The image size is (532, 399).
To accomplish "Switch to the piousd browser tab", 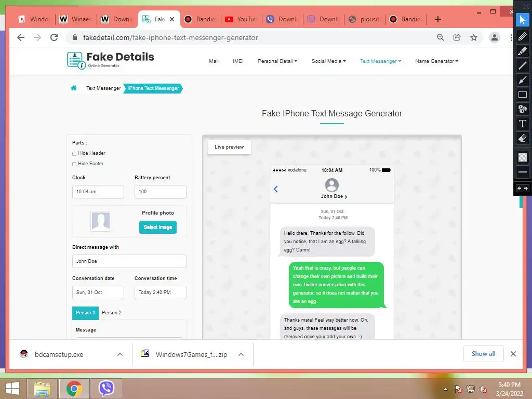I will coord(364,19).
